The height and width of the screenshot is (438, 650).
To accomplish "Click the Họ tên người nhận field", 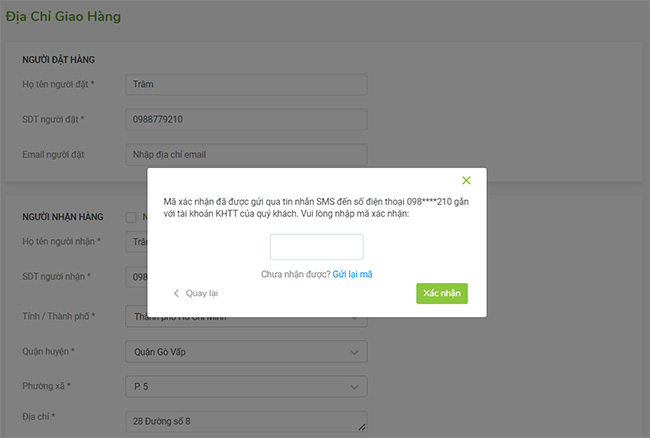I will point(135,242).
